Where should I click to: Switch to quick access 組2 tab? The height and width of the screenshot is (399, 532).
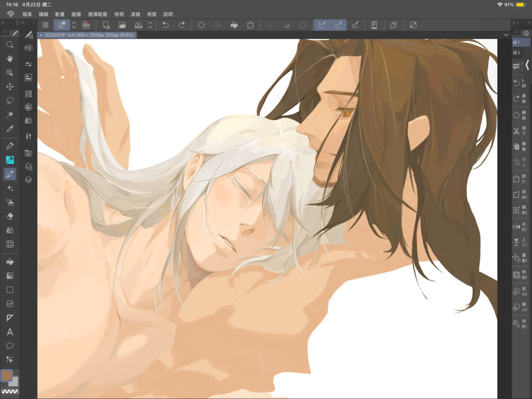click(x=518, y=52)
